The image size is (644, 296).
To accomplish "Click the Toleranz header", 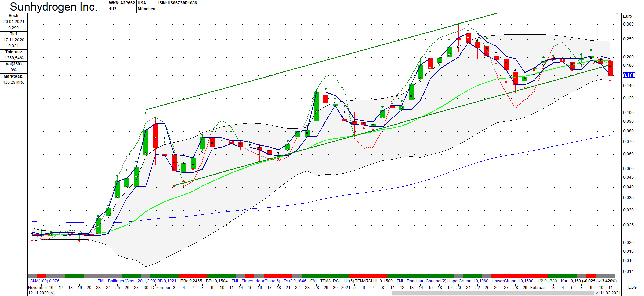I will [13, 52].
